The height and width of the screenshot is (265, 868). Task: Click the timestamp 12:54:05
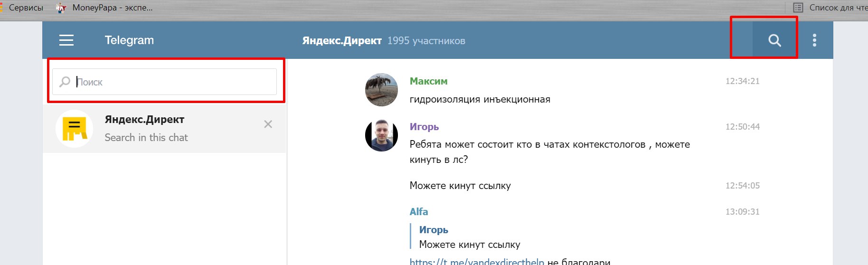point(742,186)
